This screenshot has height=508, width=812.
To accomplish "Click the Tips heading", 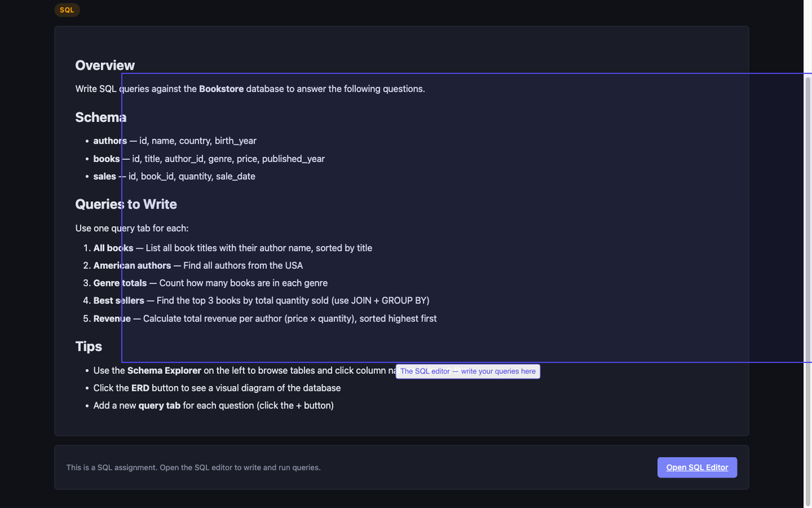I will click(x=89, y=346).
